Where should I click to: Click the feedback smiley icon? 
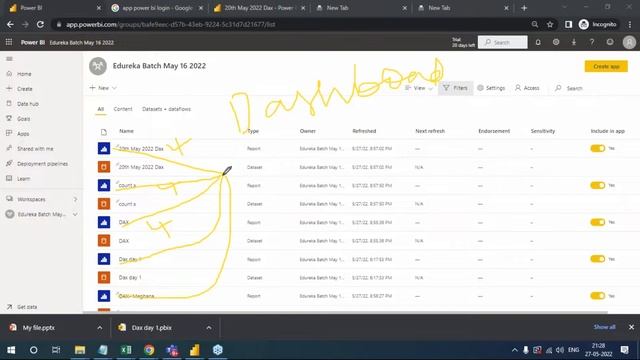(610, 42)
